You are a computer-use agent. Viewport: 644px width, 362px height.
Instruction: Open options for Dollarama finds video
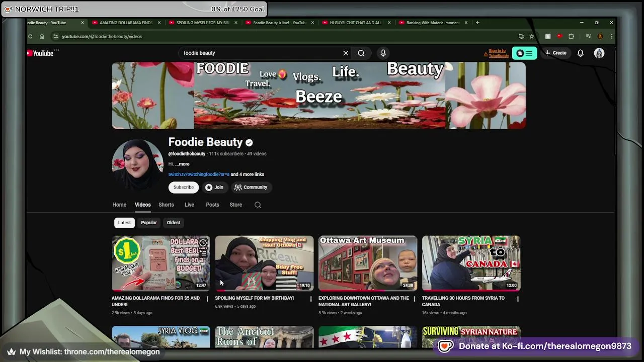click(207, 299)
